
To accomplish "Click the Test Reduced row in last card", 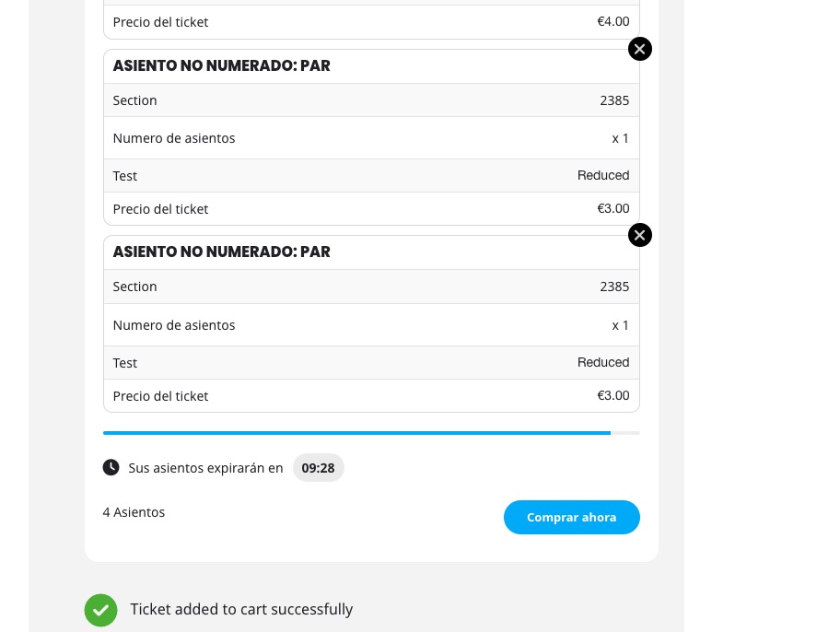I will coord(371,362).
